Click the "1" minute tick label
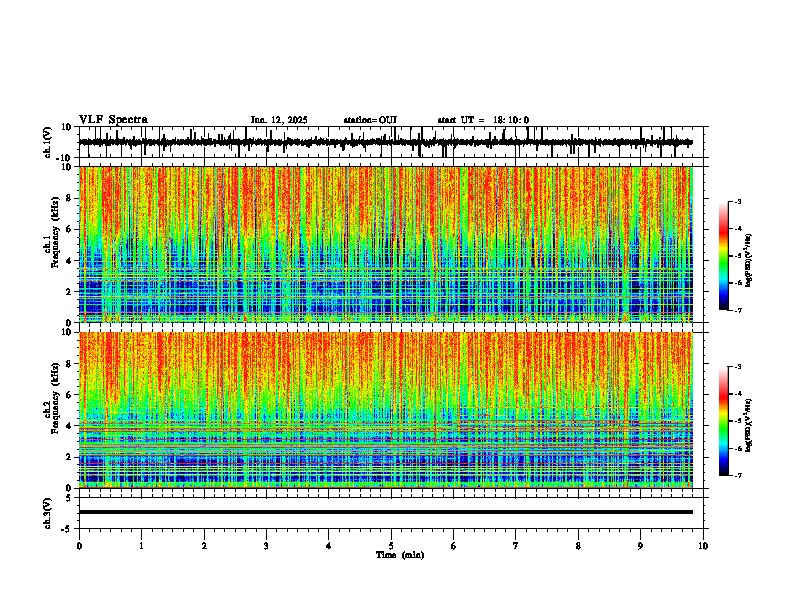Viewport: 792px width, 612px height. 141,546
